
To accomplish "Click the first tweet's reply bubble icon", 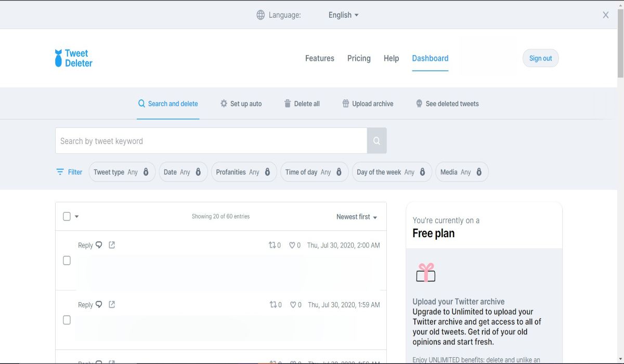I will (x=99, y=245).
